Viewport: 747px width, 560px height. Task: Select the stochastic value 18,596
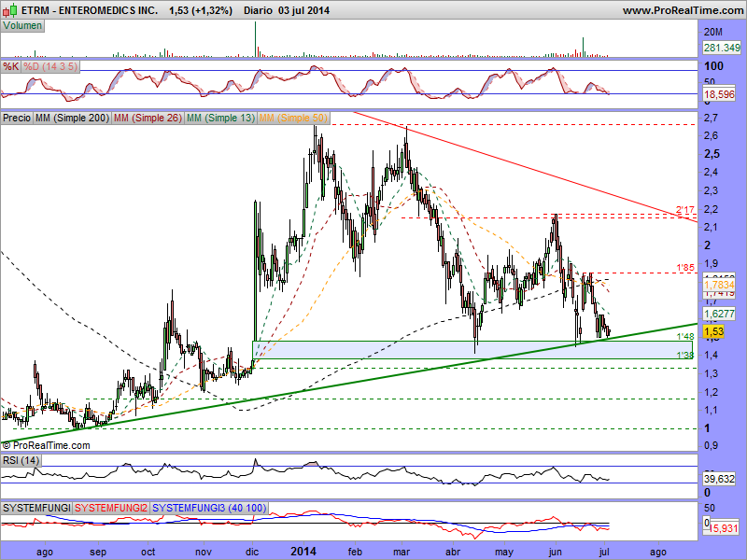719,94
